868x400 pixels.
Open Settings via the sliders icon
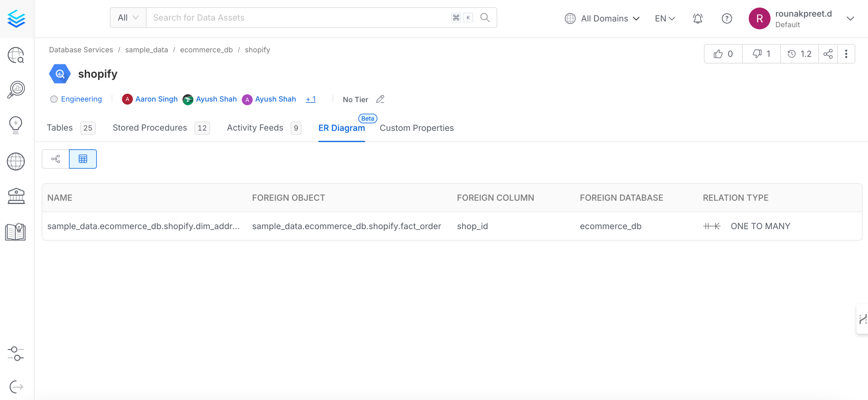[x=16, y=354]
